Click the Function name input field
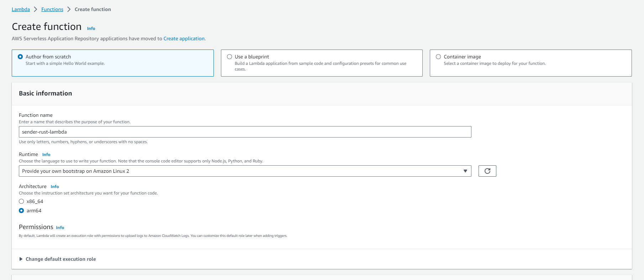The height and width of the screenshot is (280, 644). tap(245, 132)
